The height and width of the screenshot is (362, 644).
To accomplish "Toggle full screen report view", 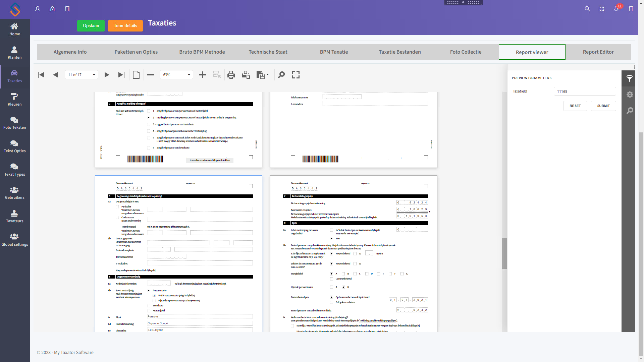I will point(296,75).
